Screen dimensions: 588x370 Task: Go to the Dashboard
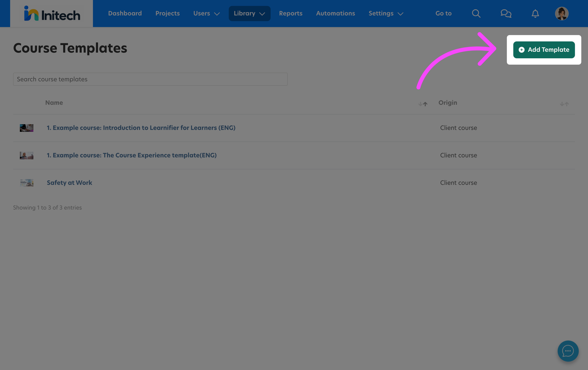[125, 14]
